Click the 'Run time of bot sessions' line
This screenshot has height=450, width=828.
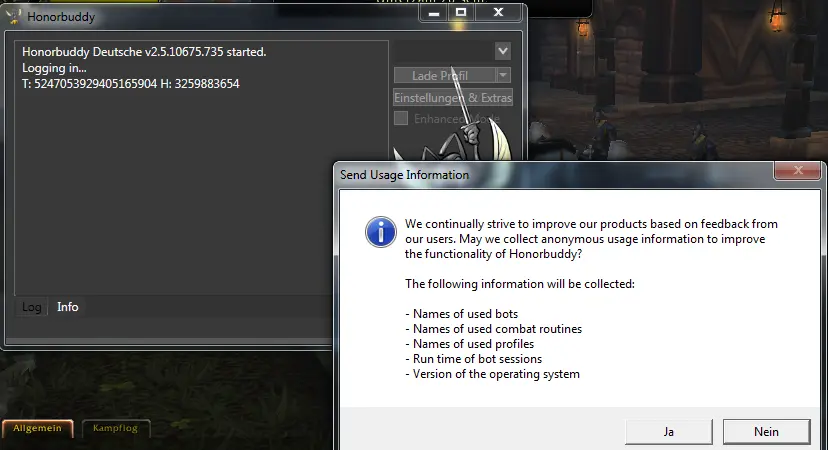474,359
